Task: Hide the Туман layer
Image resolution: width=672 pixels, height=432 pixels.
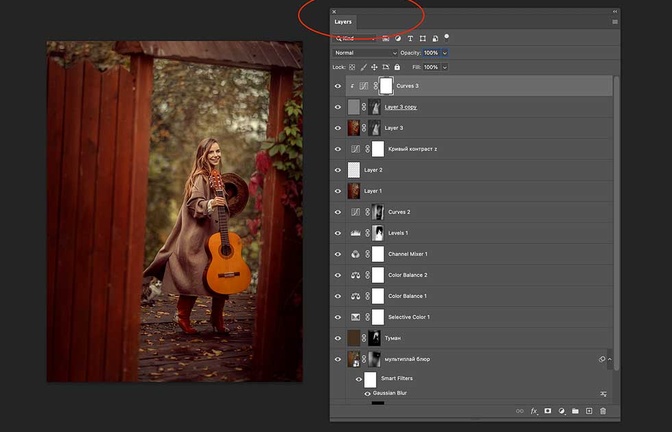Action: (338, 338)
